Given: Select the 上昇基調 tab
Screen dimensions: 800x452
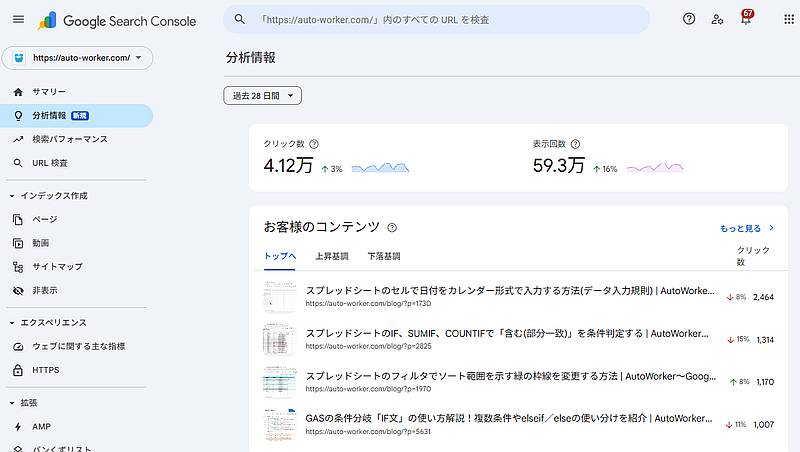Looking at the screenshot, I should coord(332,256).
